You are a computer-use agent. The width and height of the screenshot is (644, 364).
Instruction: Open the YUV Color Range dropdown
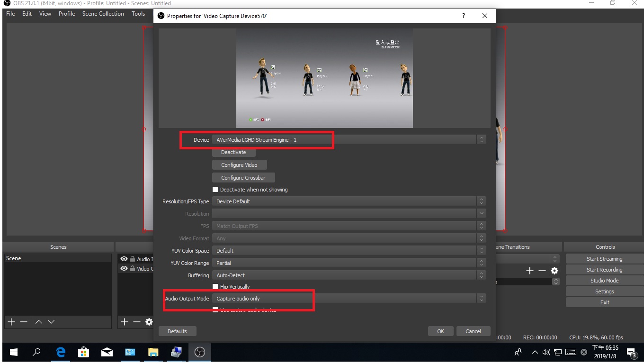[349, 263]
